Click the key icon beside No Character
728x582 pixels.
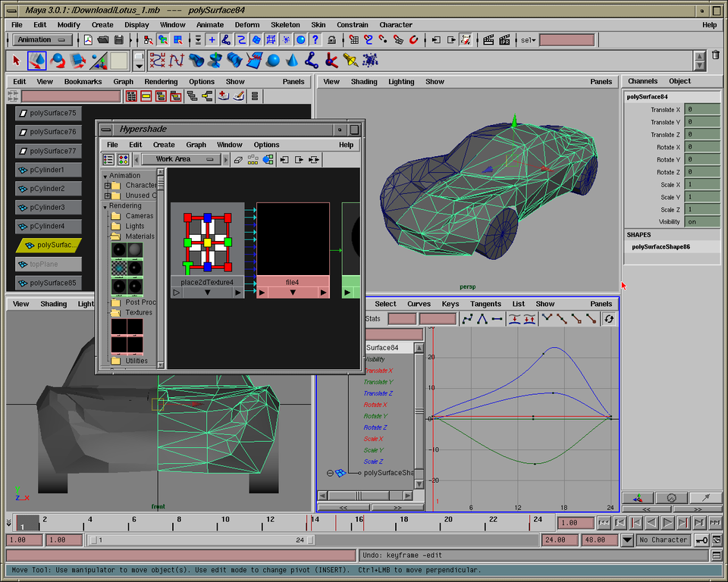[701, 540]
